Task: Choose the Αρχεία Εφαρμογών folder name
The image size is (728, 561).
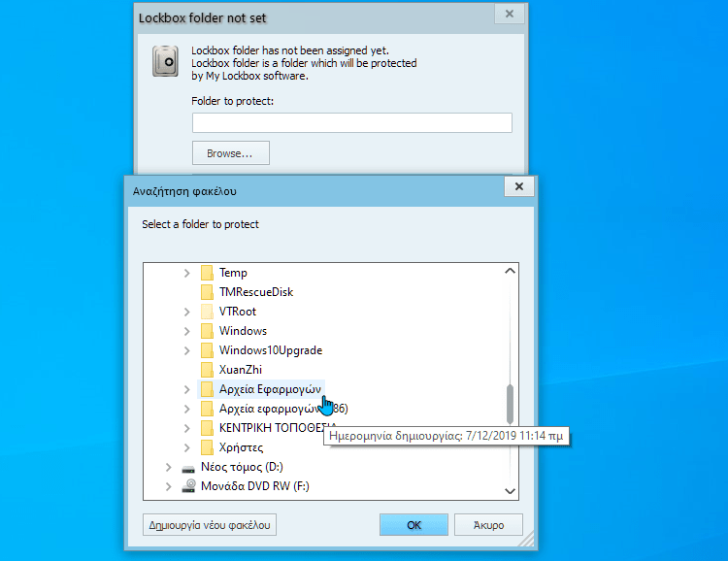Action: pyautogui.click(x=270, y=389)
